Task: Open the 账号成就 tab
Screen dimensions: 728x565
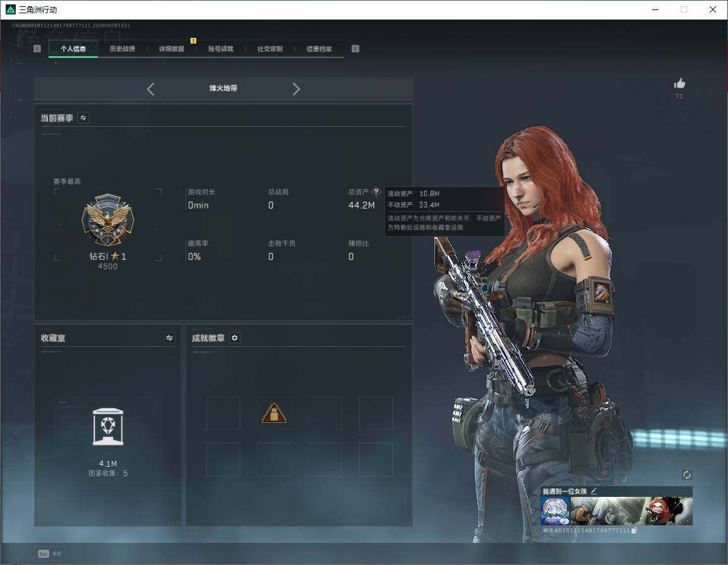Action: (221, 49)
